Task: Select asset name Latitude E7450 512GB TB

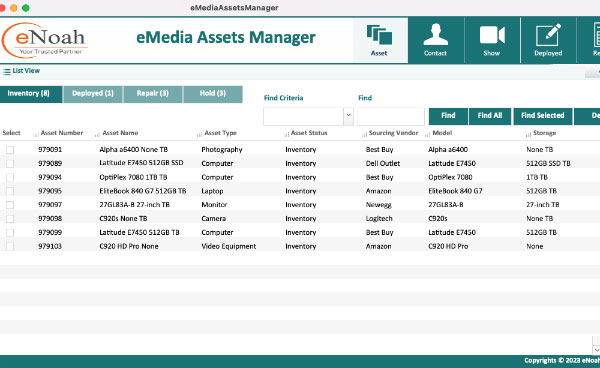Action: [x=139, y=233]
